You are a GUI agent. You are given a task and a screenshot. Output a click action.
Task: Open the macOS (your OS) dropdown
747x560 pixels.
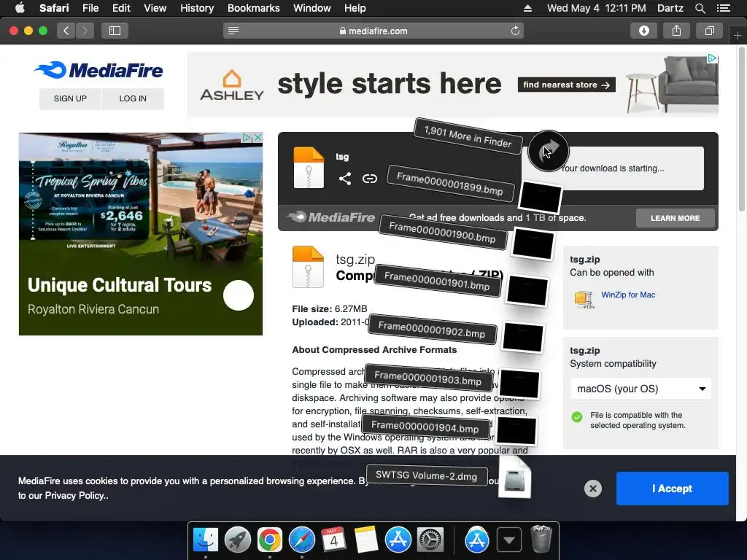point(640,389)
